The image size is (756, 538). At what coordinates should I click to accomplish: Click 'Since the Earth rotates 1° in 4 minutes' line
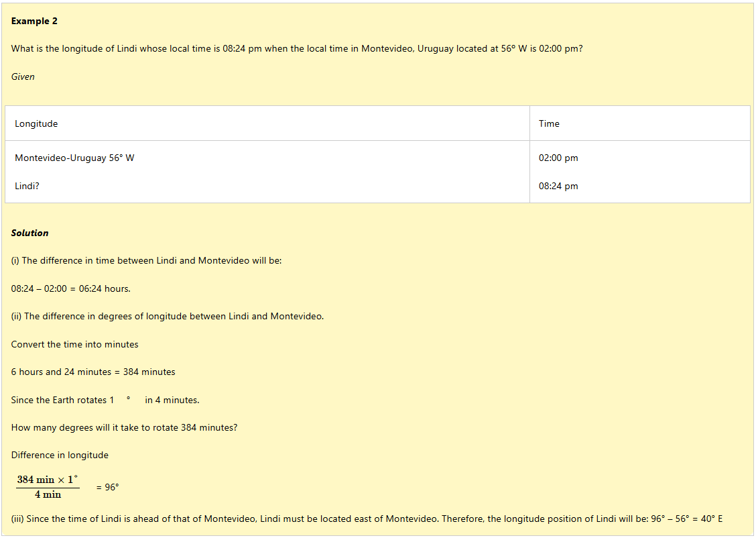[x=105, y=400]
